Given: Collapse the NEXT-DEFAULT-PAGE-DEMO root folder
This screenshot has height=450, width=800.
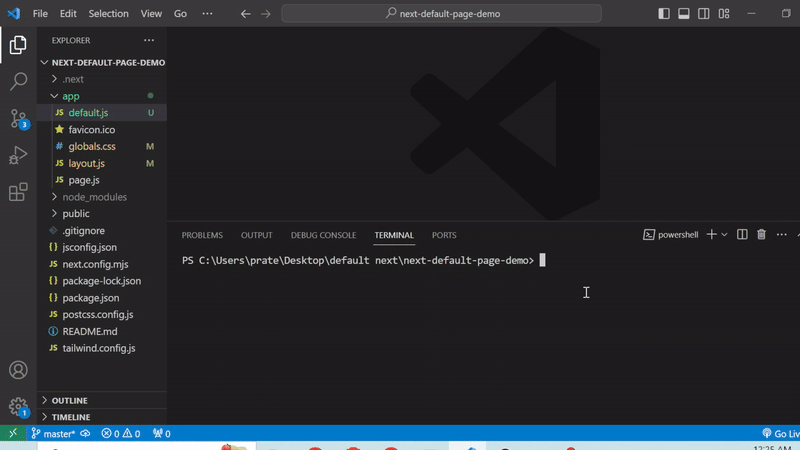Looking at the screenshot, I should (102, 62).
